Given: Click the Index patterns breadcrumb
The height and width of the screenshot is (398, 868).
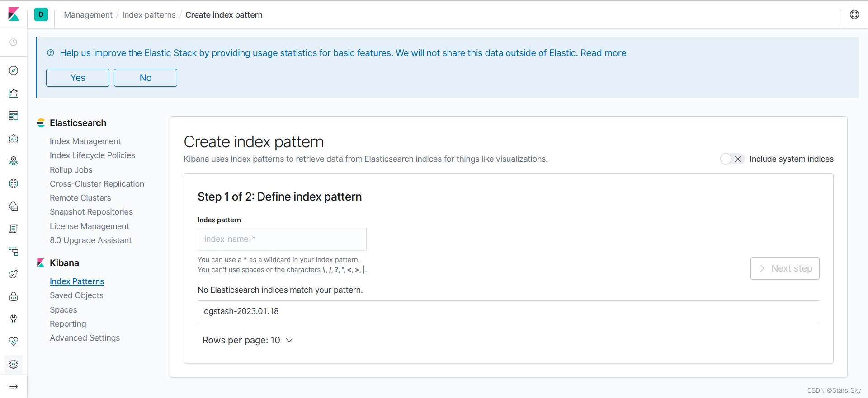Looking at the screenshot, I should [149, 15].
